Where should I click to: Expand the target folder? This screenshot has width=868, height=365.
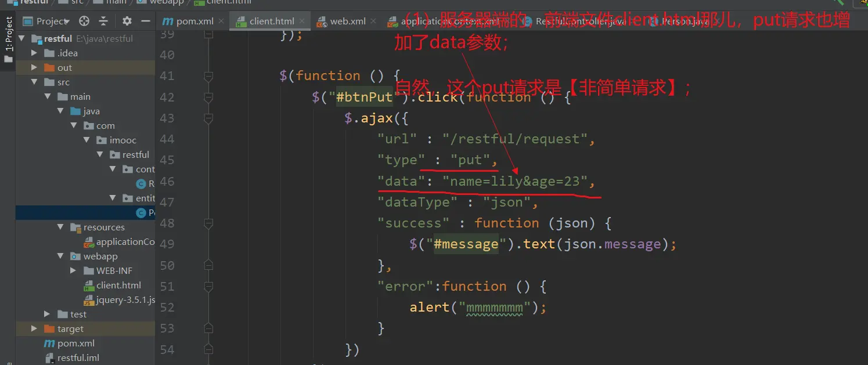pyautogui.click(x=34, y=328)
